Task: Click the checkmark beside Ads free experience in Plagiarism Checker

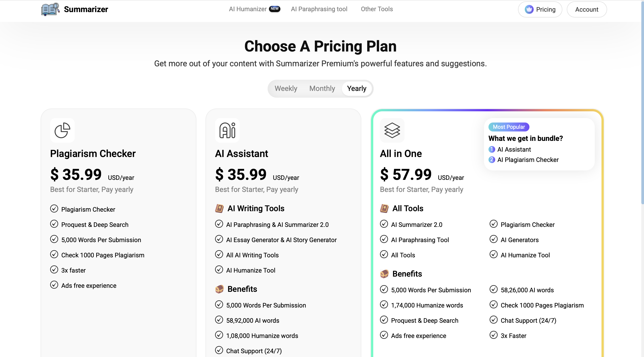Action: point(54,285)
